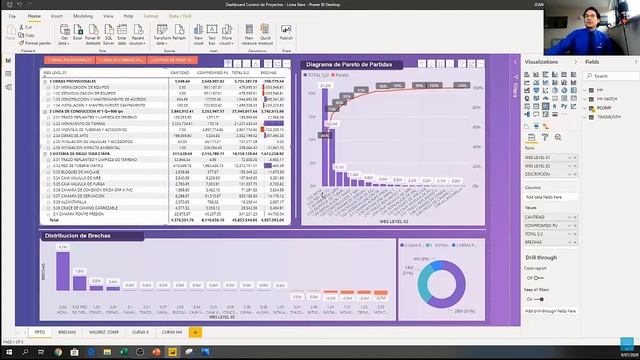The image size is (640, 360).
Task: Click Add data fields here in Columns
Action: [x=551, y=197]
